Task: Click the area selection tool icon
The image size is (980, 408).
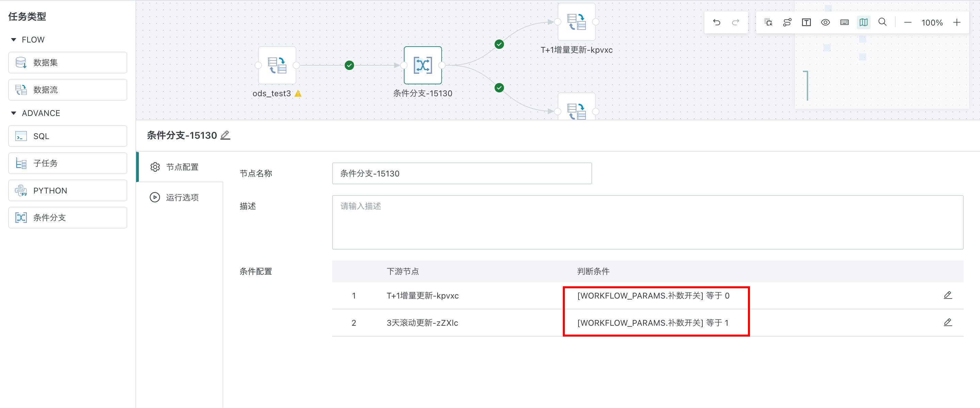Action: [768, 22]
